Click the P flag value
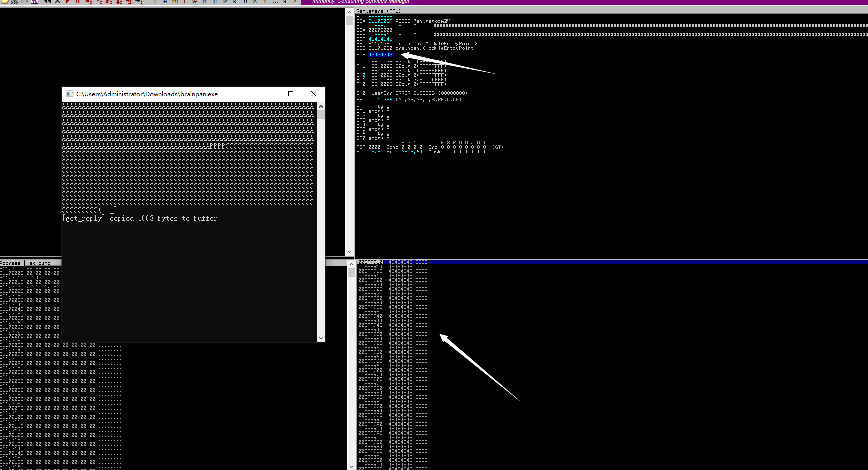Image resolution: width=868 pixels, height=470 pixels. coord(364,66)
